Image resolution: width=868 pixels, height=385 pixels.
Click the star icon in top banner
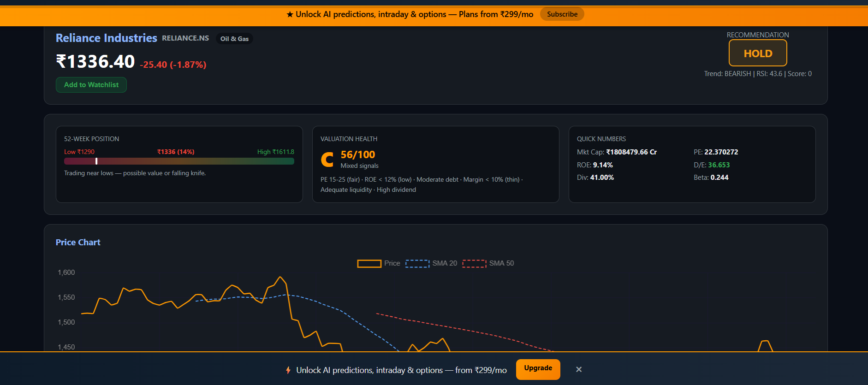[x=290, y=14]
